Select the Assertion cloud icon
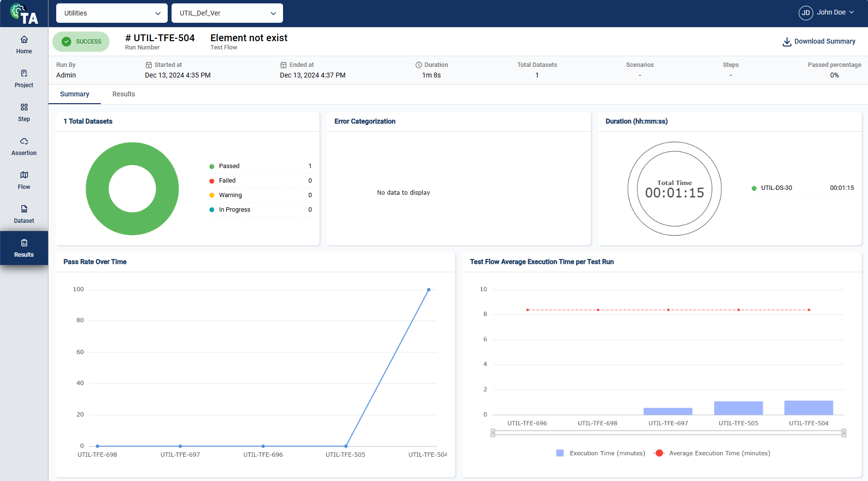 [24, 141]
